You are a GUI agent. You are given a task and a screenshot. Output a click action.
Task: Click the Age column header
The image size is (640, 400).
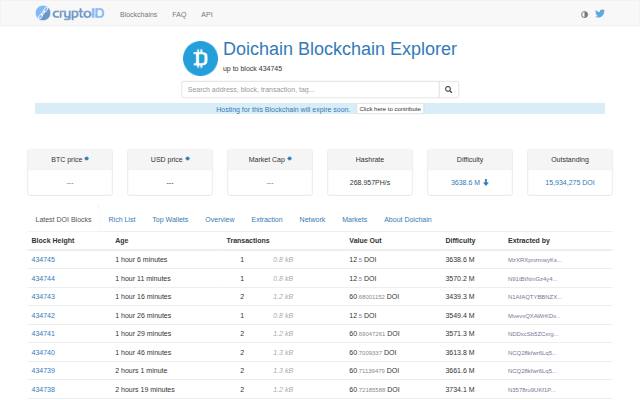click(122, 241)
